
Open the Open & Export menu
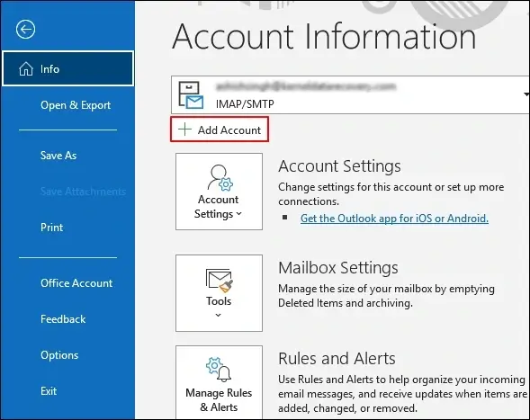coord(76,105)
